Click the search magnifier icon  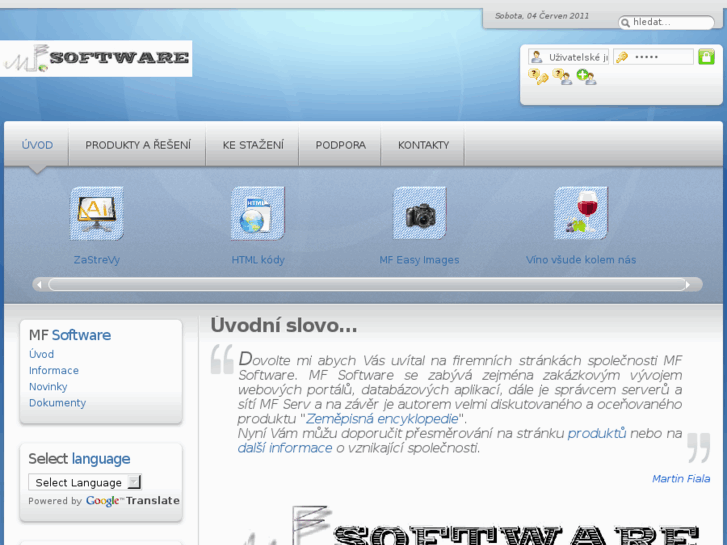(x=625, y=23)
